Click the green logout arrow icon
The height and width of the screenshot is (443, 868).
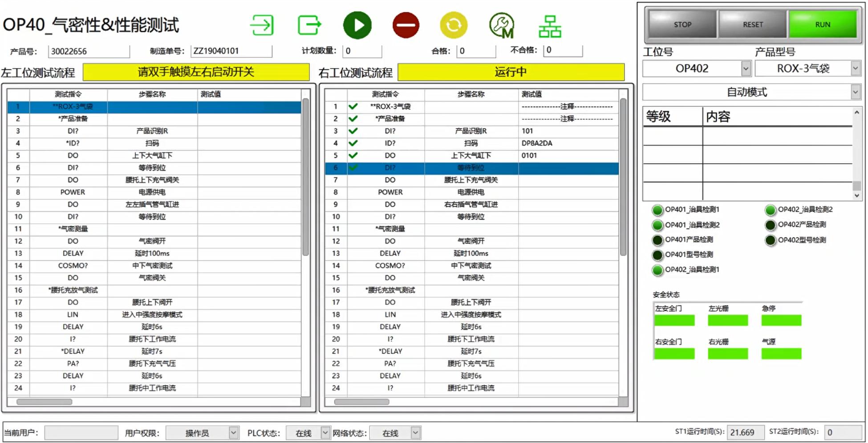pyautogui.click(x=309, y=25)
